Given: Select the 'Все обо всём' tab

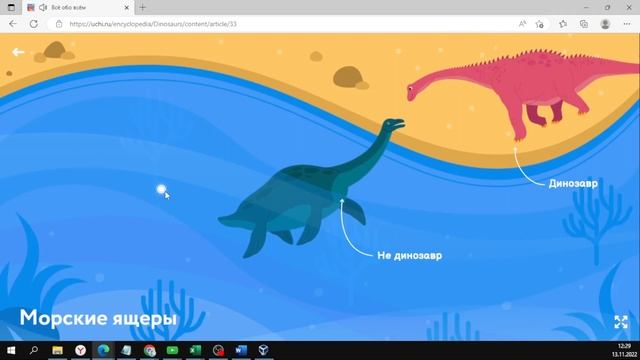Looking at the screenshot, I should pos(78,7).
